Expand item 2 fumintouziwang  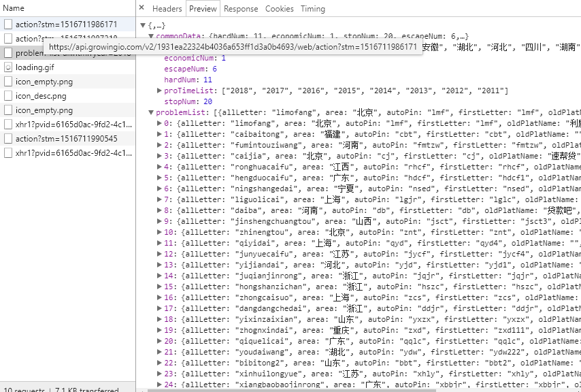click(159, 145)
